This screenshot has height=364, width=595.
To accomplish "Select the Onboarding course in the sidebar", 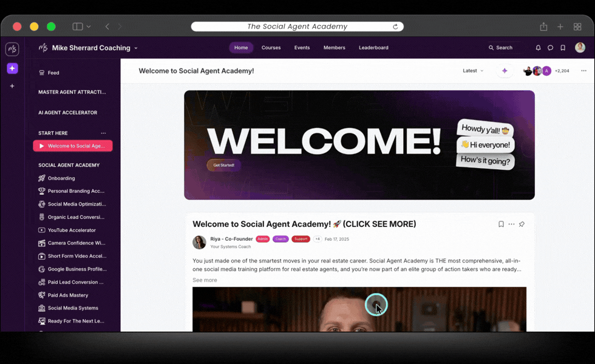I will click(61, 178).
